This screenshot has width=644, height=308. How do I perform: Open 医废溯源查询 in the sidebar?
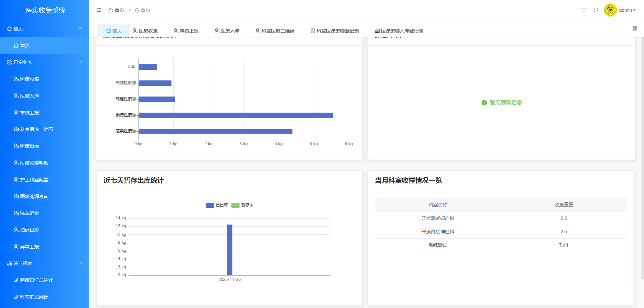click(x=34, y=196)
